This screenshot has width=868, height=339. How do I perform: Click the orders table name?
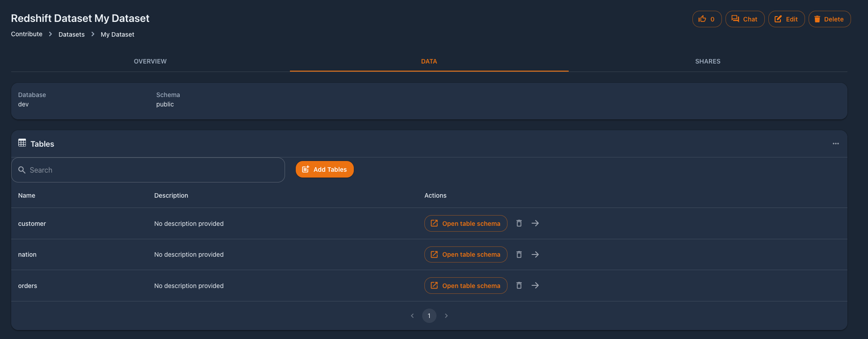coord(28,286)
